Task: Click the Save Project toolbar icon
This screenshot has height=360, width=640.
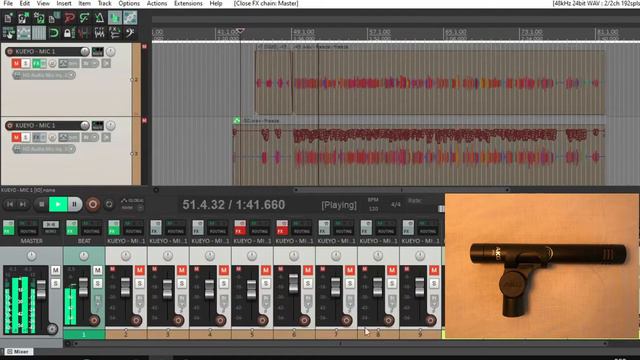Action: click(39, 18)
